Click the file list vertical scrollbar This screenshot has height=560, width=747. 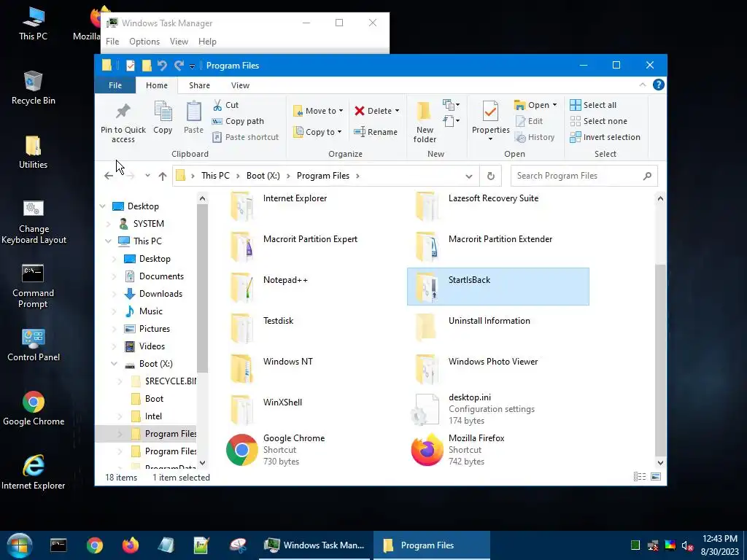click(660, 360)
